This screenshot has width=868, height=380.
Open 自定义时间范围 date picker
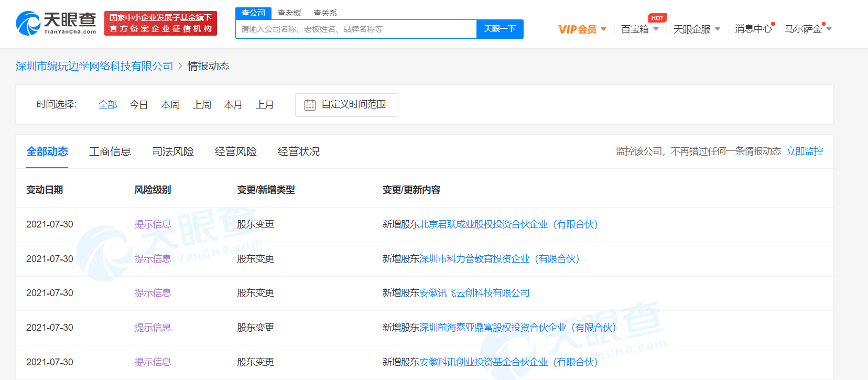pyautogui.click(x=346, y=105)
